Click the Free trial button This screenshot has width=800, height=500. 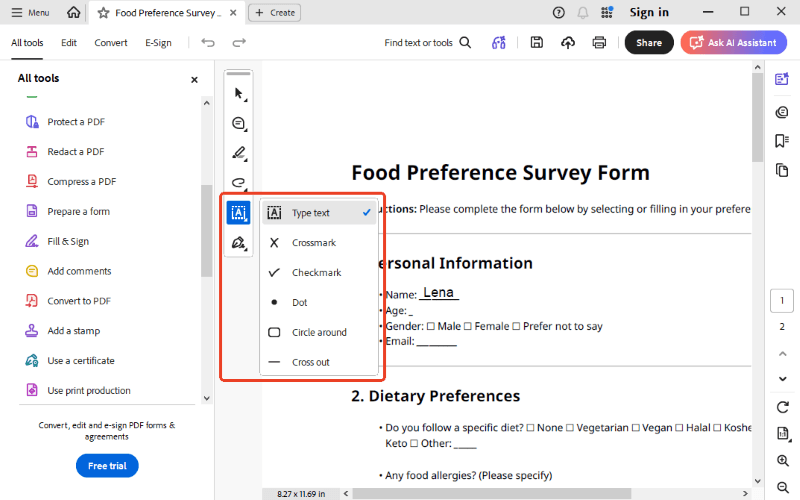pos(107,466)
